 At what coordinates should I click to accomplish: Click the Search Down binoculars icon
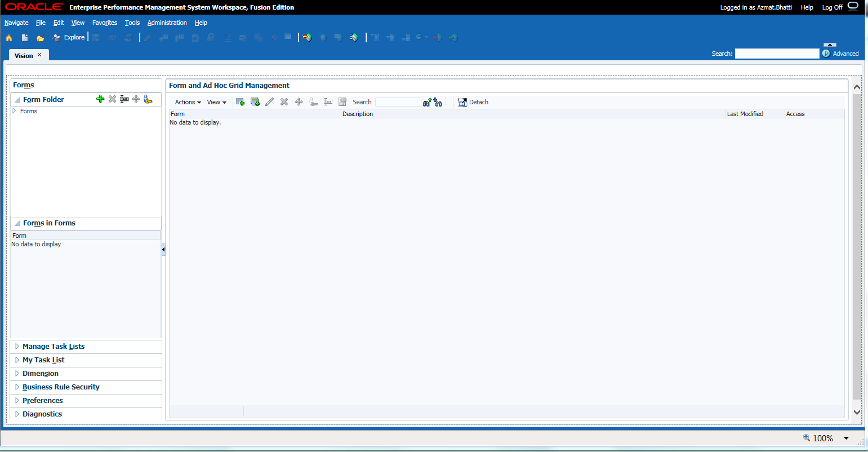tap(438, 102)
